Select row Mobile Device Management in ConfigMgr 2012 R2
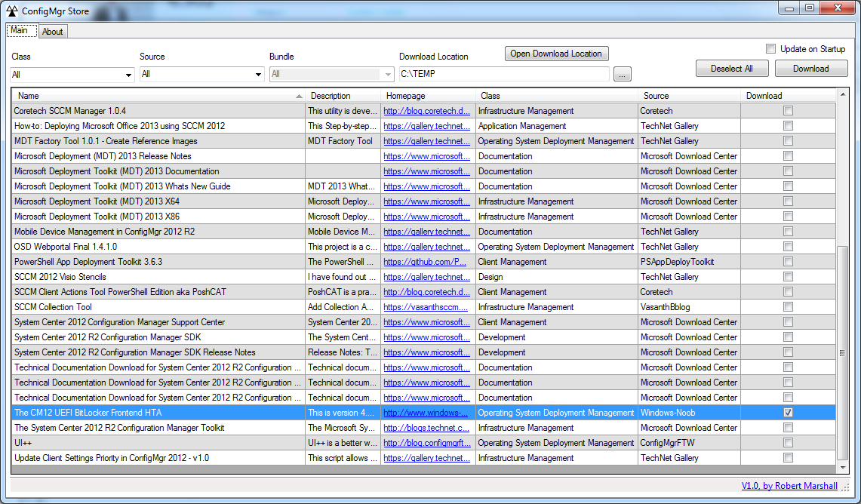The height and width of the screenshot is (504, 861). [x=423, y=232]
